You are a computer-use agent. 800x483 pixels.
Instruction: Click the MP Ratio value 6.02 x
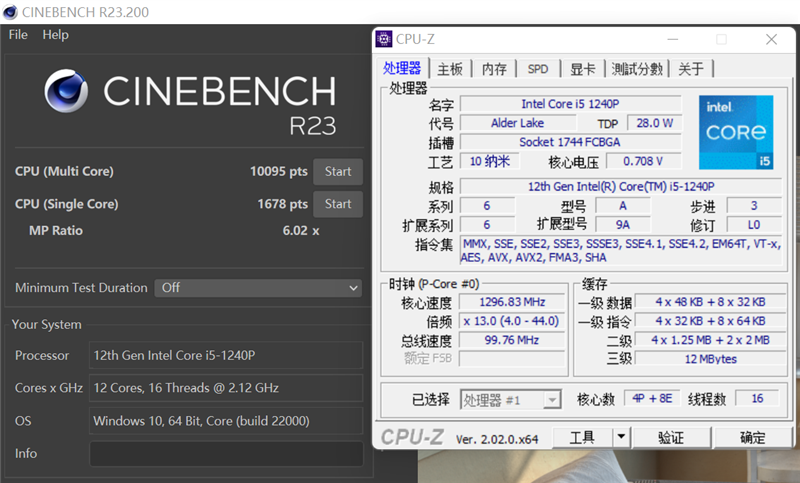click(301, 231)
